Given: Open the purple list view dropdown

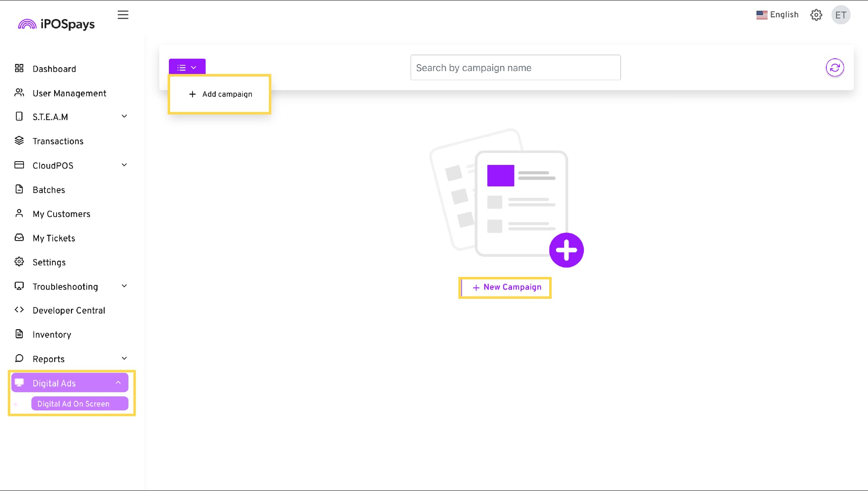Looking at the screenshot, I should [187, 67].
